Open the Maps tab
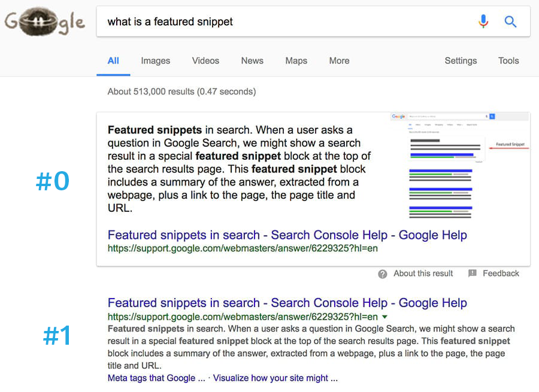 click(296, 61)
